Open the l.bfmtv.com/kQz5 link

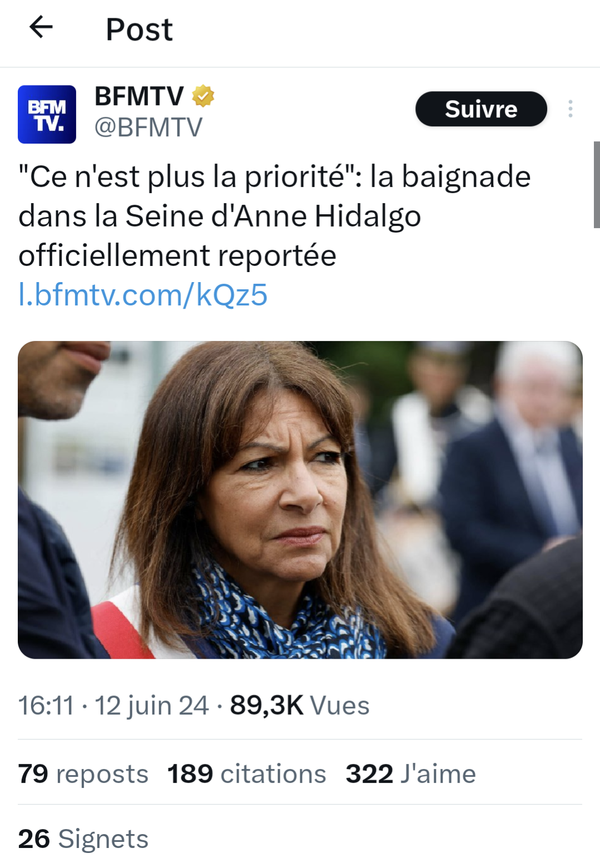pyautogui.click(x=143, y=294)
